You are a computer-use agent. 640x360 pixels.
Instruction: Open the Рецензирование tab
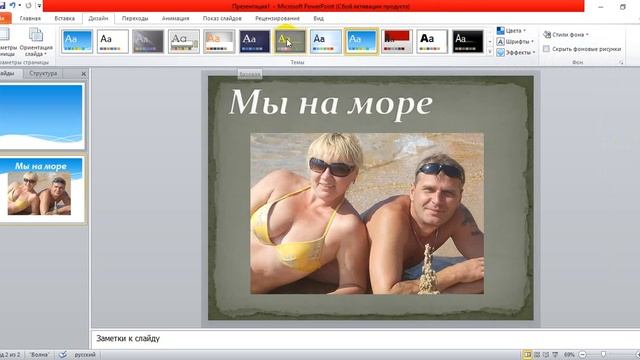click(278, 18)
